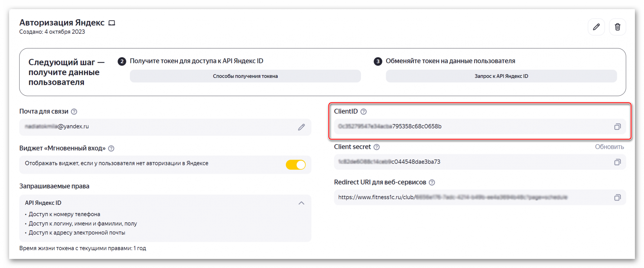The width and height of the screenshot is (644, 268).
Task: Toggle the Мгновенный вход widget switch
Action: [x=296, y=165]
